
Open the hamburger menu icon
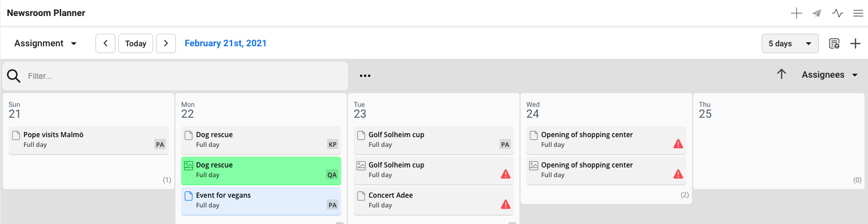[858, 13]
